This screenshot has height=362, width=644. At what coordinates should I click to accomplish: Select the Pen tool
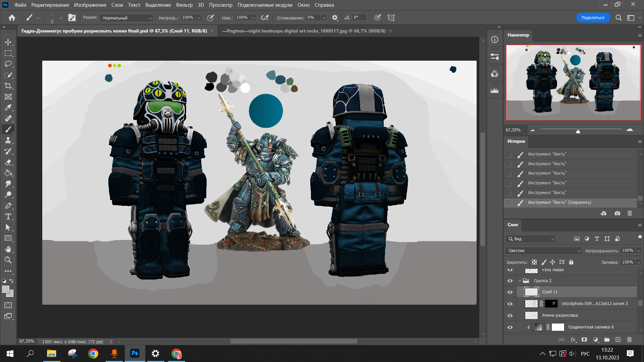coord(8,206)
